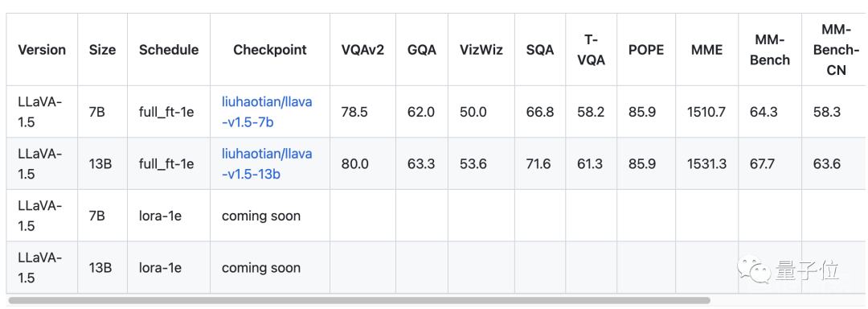This screenshot has width=868, height=309.
Task: Open the liuhaotian/llava-v1.5-7b checkpoint link
Action: coord(267,112)
